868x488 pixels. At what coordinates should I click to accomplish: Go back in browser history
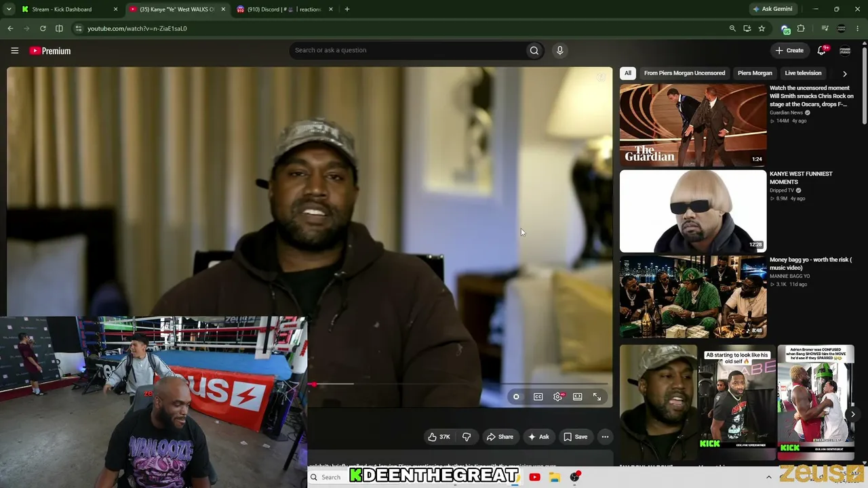point(10,28)
